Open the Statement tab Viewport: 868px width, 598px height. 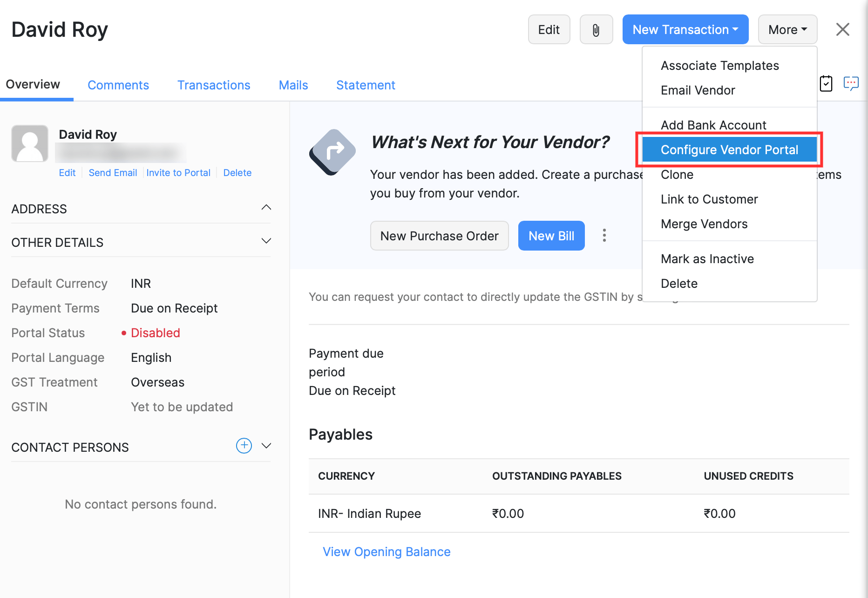point(366,85)
